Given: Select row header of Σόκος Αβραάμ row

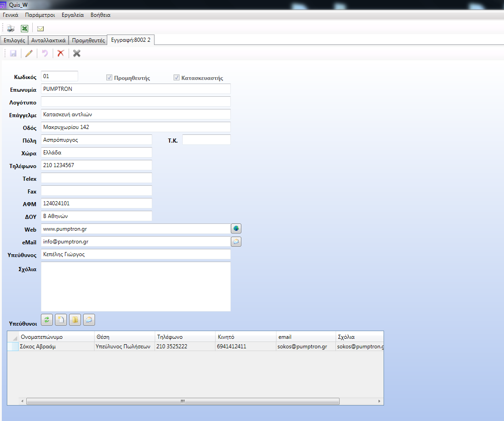Looking at the screenshot, I should (x=13, y=347).
